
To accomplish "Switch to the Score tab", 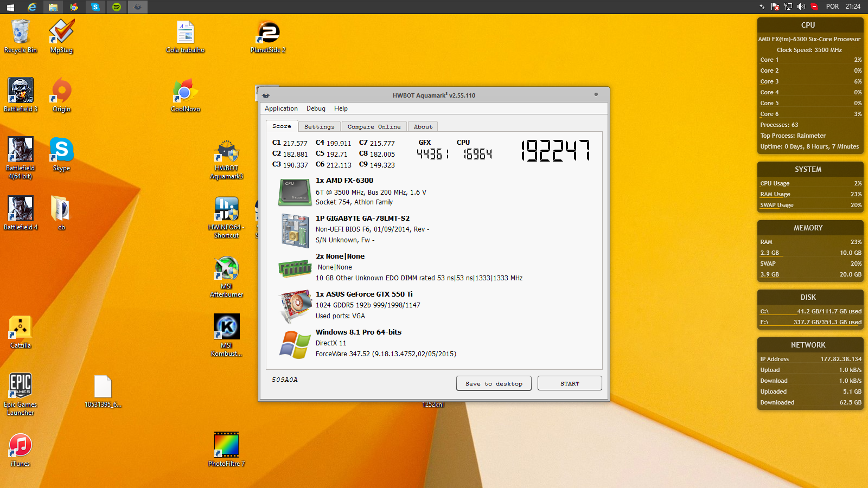I will [x=282, y=126].
